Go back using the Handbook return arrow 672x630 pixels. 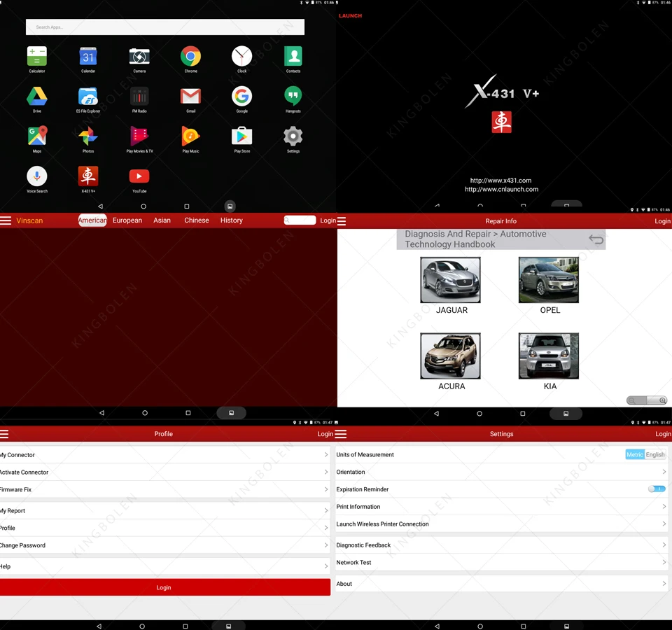pyautogui.click(x=596, y=239)
